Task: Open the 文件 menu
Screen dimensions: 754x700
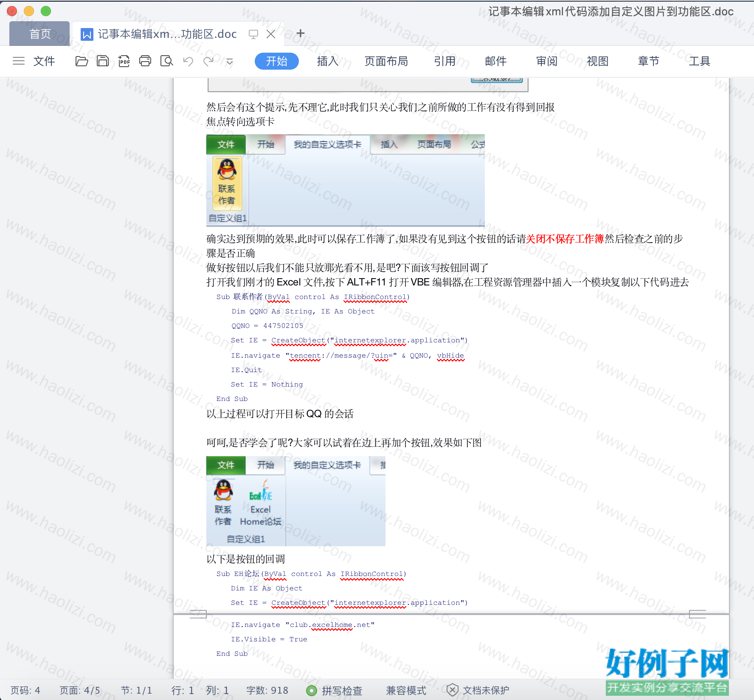Action: click(x=44, y=61)
